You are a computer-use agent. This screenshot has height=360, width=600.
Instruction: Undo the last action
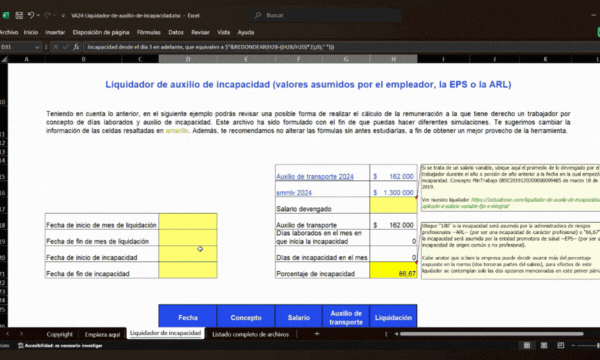click(x=31, y=15)
